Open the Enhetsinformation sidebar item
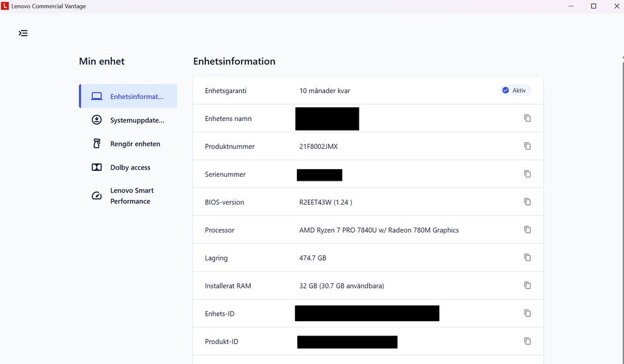Image resolution: width=624 pixels, height=364 pixels. click(x=128, y=96)
